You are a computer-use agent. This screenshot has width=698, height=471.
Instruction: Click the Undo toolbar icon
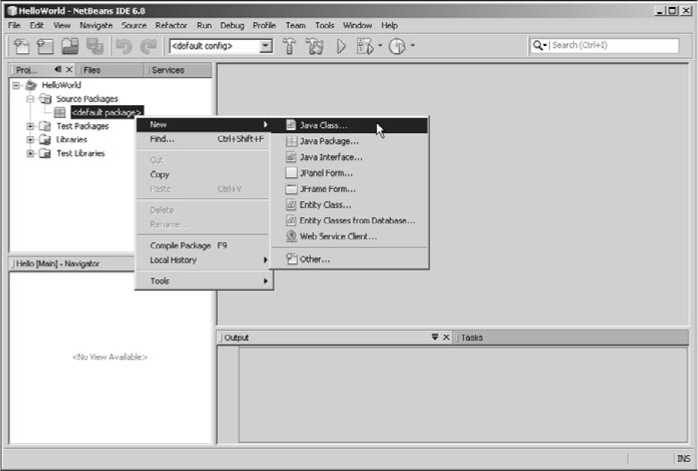pyautogui.click(x=123, y=46)
